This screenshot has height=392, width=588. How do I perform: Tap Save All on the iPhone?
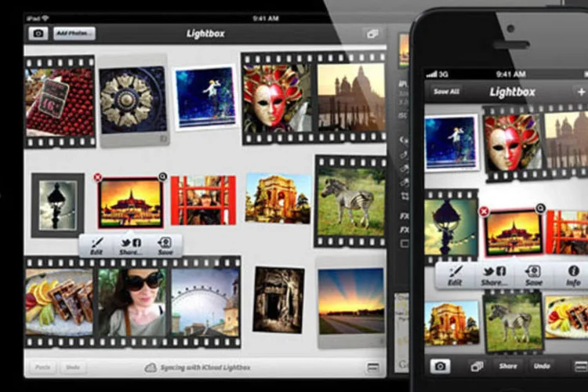coord(446,92)
